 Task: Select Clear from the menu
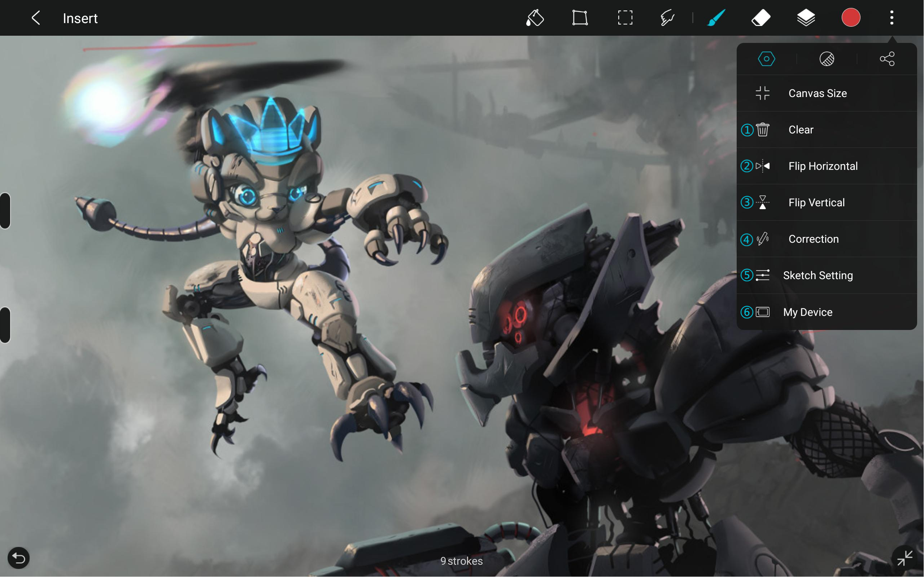point(801,130)
